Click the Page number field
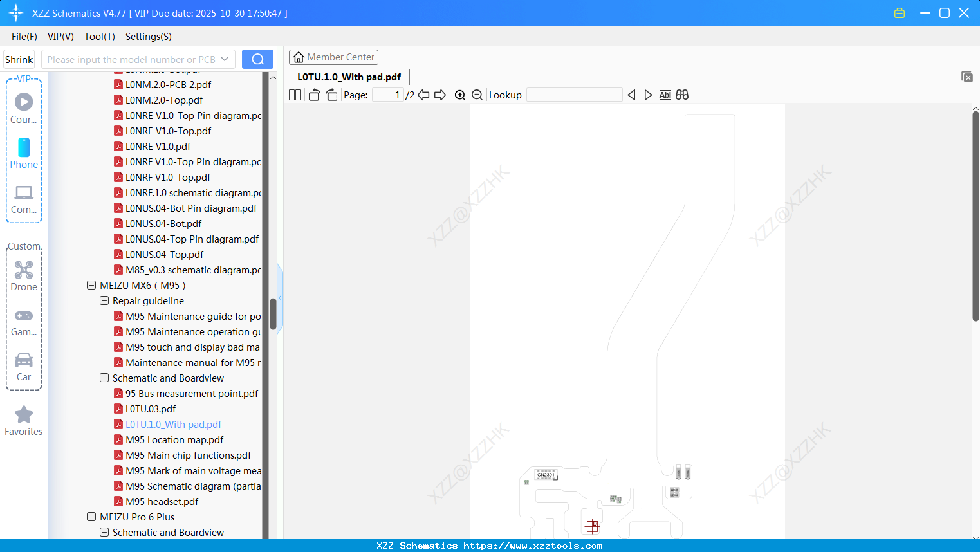980x552 pixels. (388, 95)
